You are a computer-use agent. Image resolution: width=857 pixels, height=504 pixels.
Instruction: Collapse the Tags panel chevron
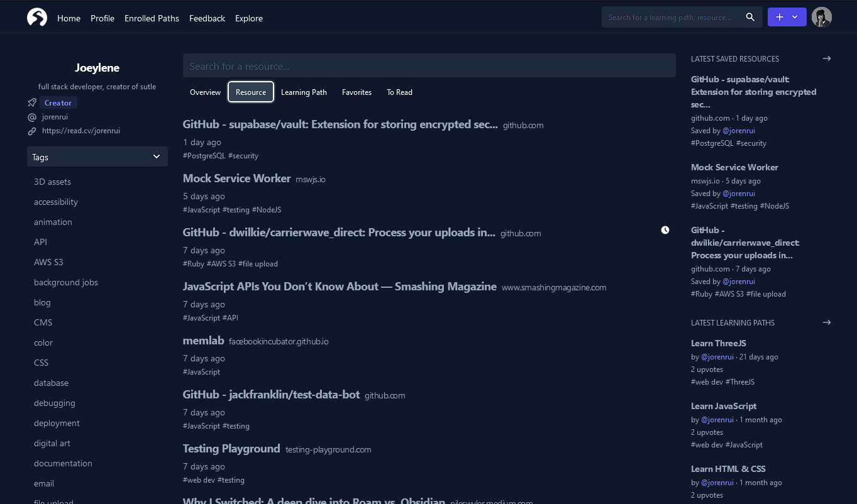coord(156,156)
